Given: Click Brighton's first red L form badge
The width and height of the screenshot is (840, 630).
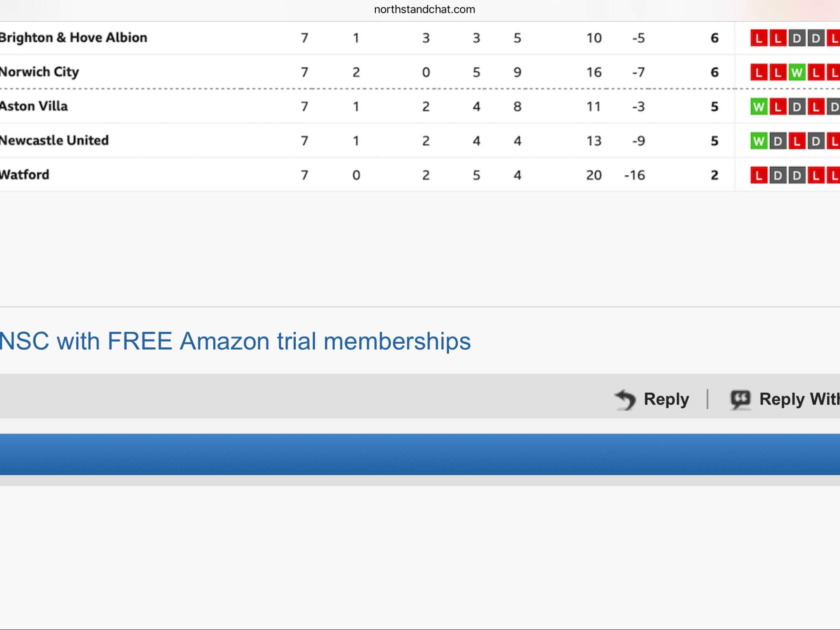Looking at the screenshot, I should tap(759, 38).
